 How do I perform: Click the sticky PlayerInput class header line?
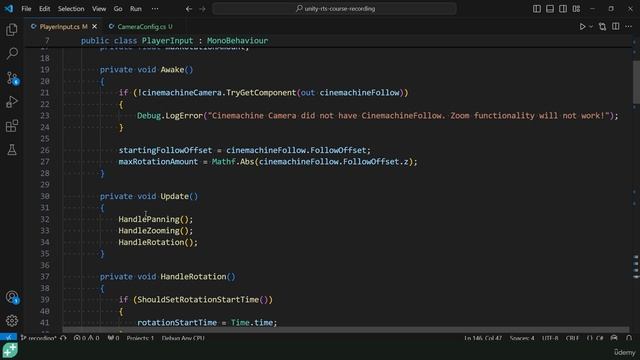click(174, 40)
